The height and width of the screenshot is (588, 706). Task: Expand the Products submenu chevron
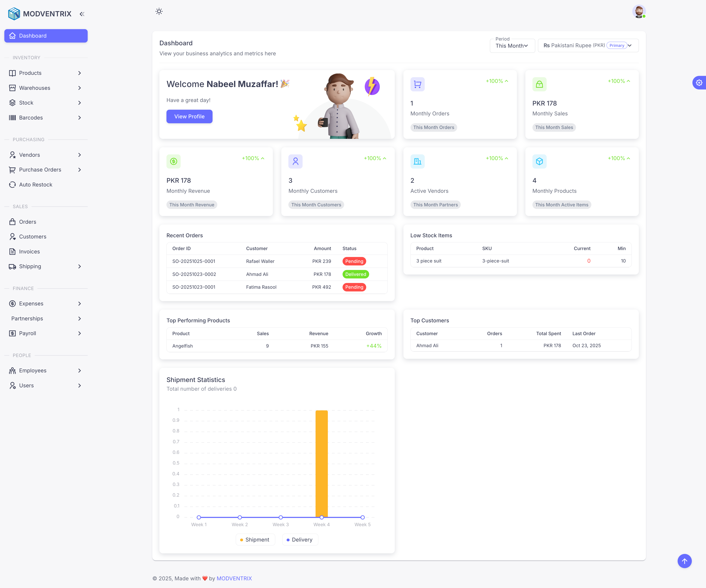pos(80,73)
